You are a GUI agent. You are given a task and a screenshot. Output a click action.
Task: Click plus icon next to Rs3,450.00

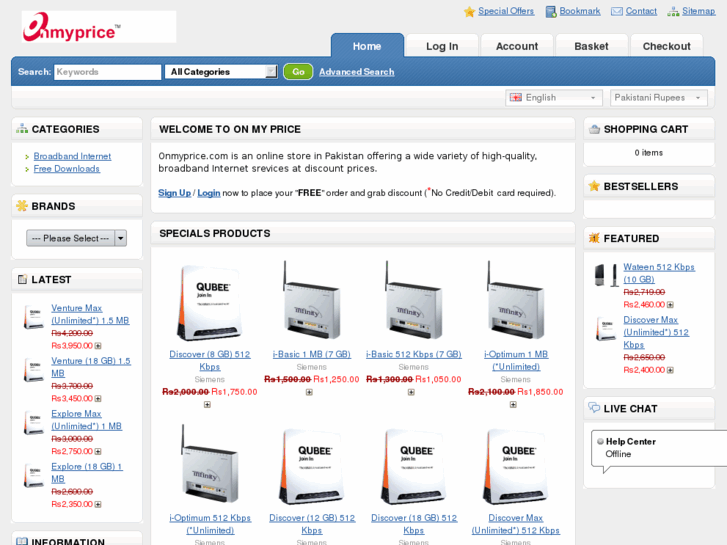98,398
